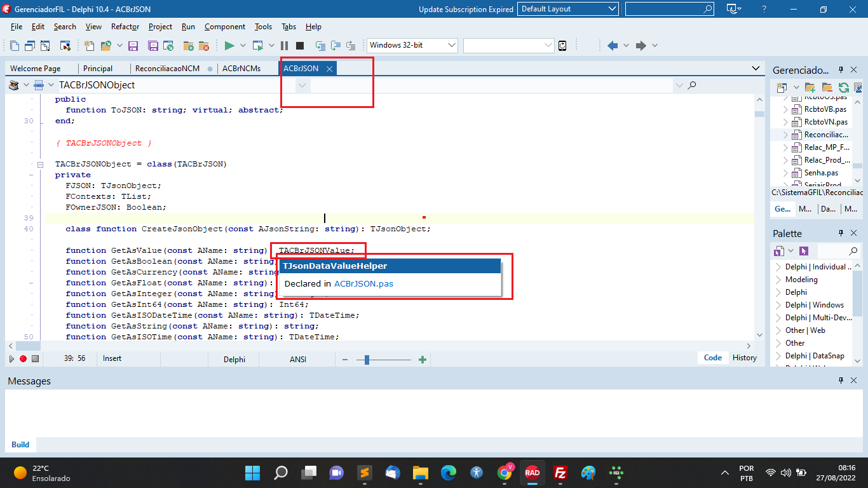
Task: Open the Project menu
Action: (160, 27)
